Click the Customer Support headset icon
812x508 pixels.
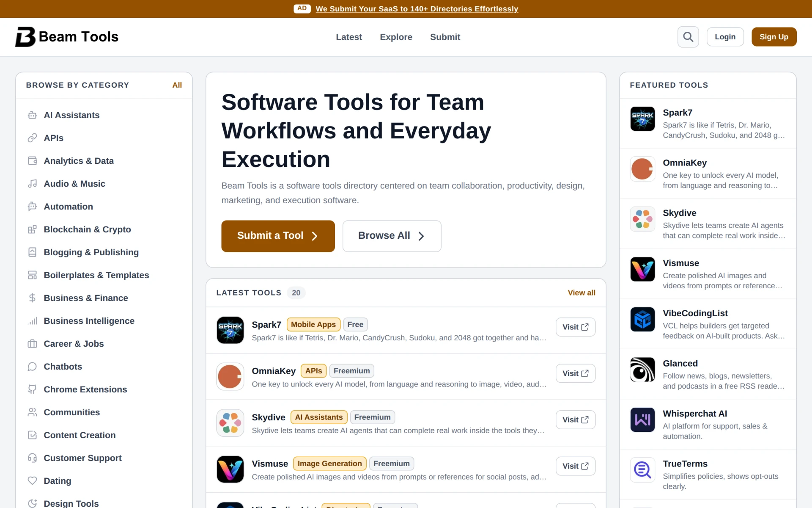pos(32,458)
